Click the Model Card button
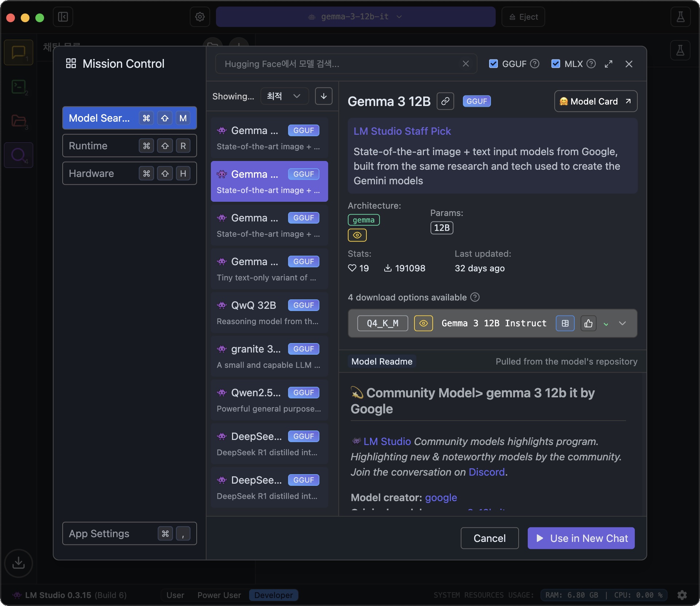This screenshot has width=700, height=606. pos(596,101)
